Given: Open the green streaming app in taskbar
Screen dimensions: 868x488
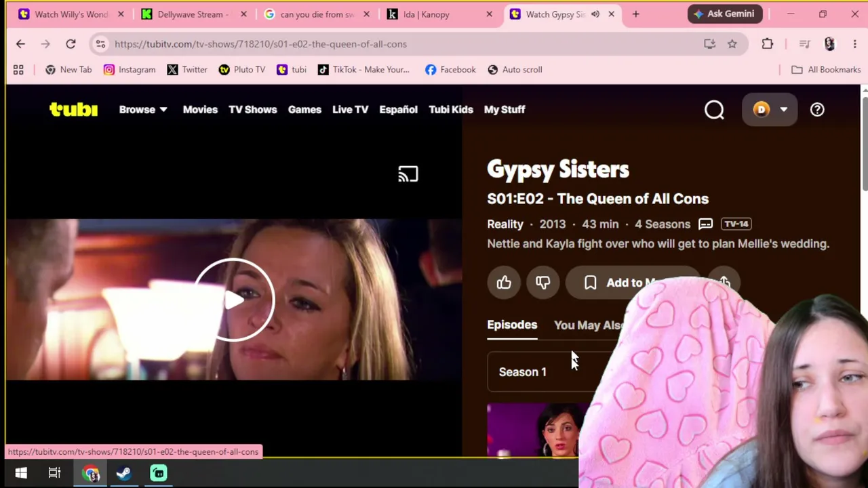Looking at the screenshot, I should 159,473.
